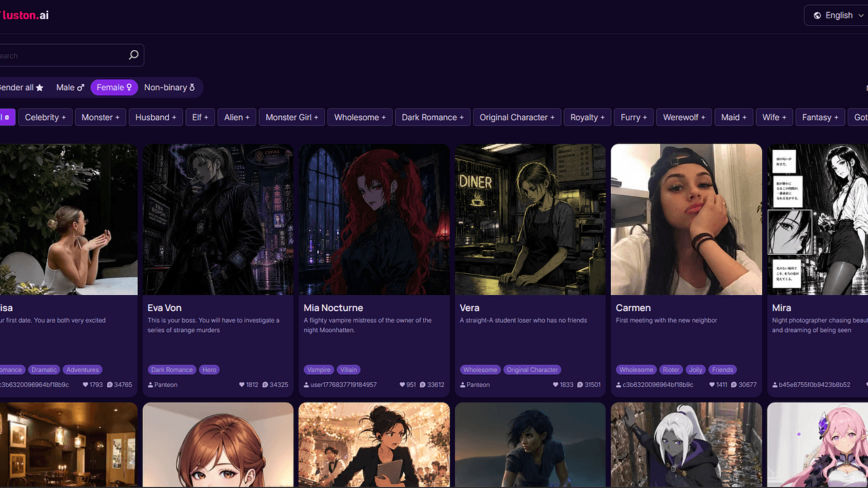Add the Monster Girl category filter
The height and width of the screenshot is (488, 868).
pyautogui.click(x=292, y=117)
